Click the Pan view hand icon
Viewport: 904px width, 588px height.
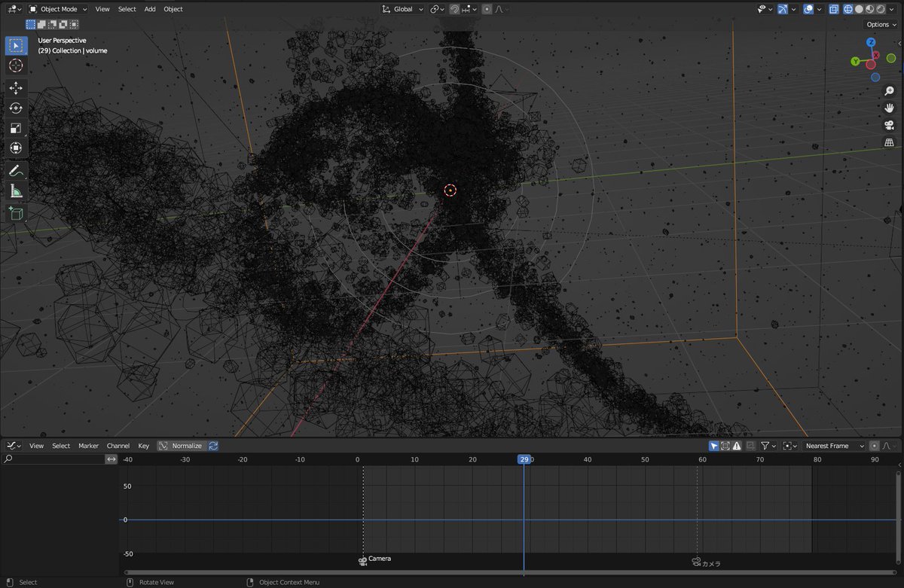889,108
